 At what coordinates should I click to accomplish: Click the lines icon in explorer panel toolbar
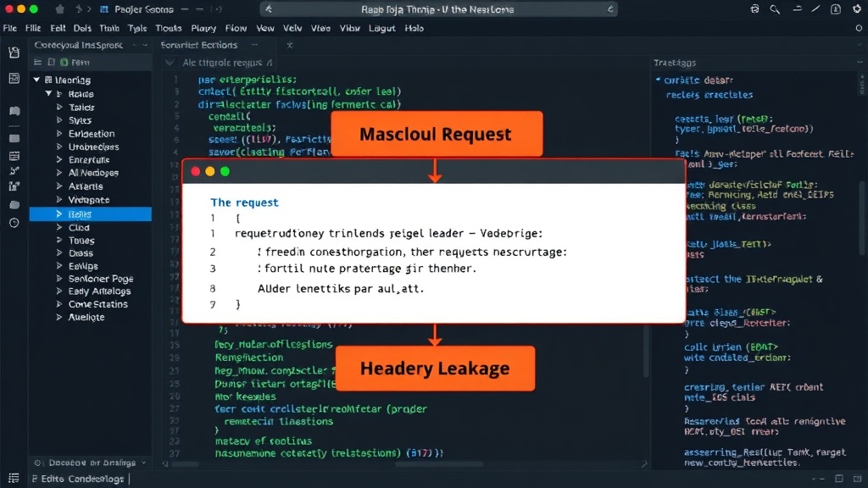[37, 63]
